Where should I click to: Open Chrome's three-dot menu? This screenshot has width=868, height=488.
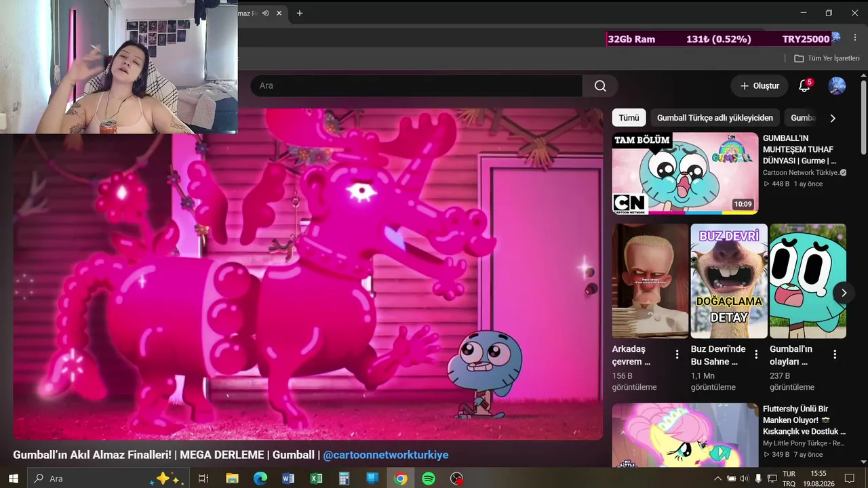[x=855, y=39]
